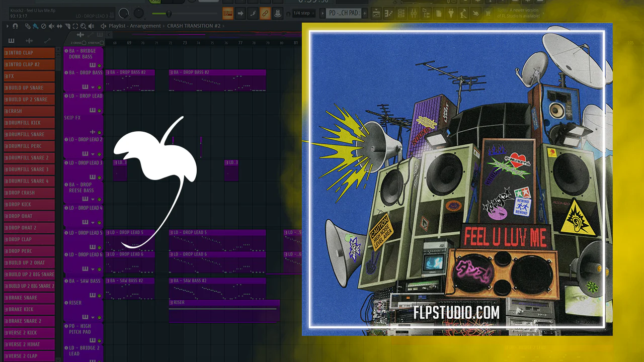Select the INTRO CLAP #2 pattern

[29, 64]
